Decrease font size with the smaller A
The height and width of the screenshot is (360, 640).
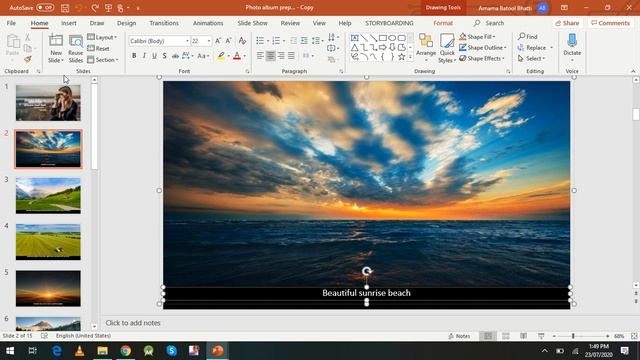tap(228, 41)
